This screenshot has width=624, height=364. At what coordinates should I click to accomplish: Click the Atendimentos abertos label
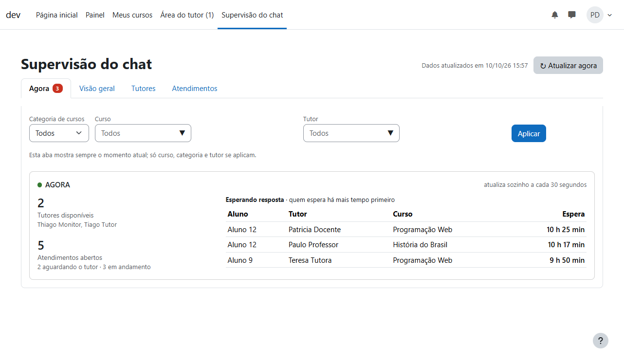coord(70,258)
